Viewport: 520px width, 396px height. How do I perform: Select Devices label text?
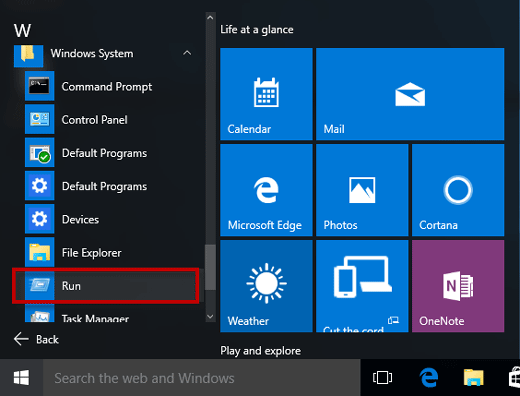[x=80, y=219]
